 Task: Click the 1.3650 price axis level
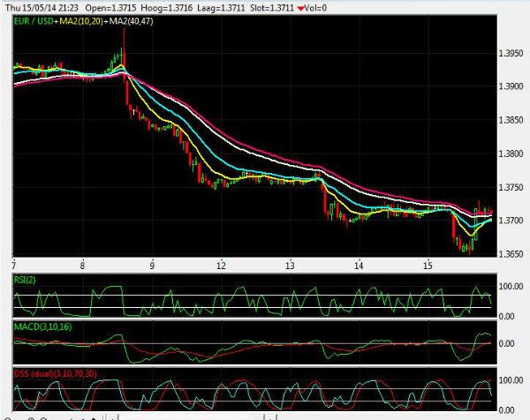[511, 254]
